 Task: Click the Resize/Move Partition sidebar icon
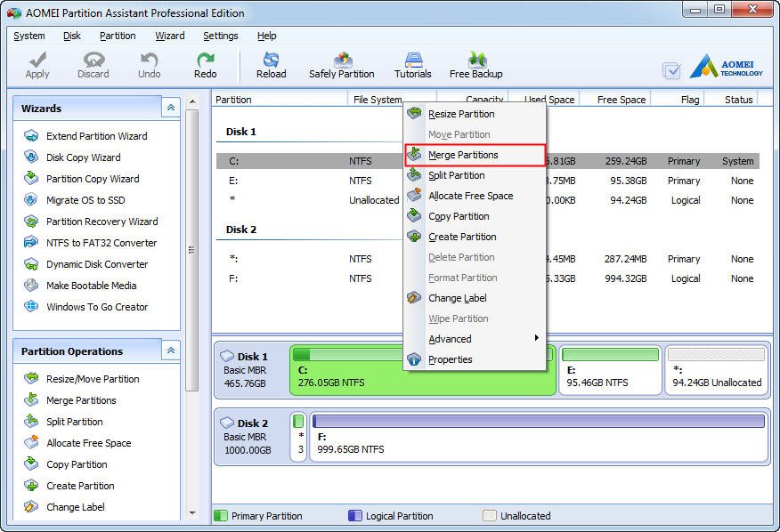[x=31, y=379]
